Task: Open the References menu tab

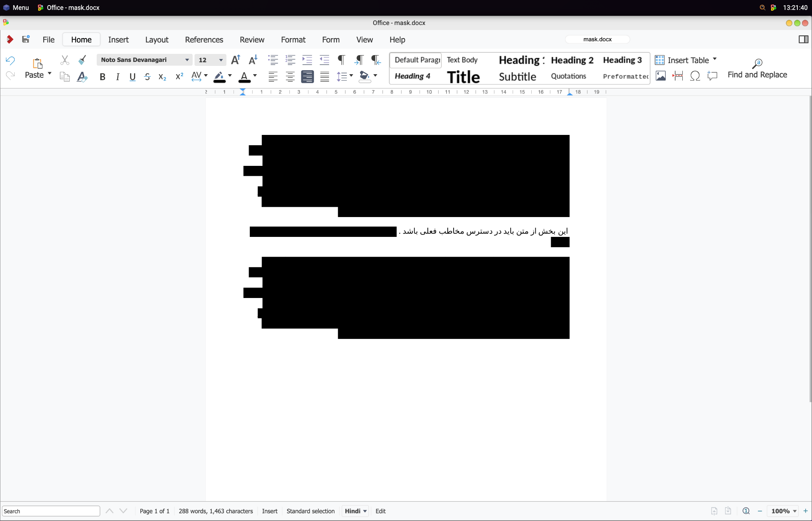Action: pyautogui.click(x=204, y=40)
